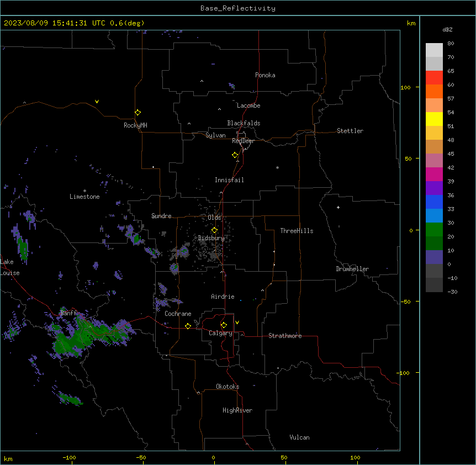Image resolution: width=476 pixels, height=465 pixels.
Task: Select the yellow diamond marker east of Cochrane
Action: click(x=188, y=326)
